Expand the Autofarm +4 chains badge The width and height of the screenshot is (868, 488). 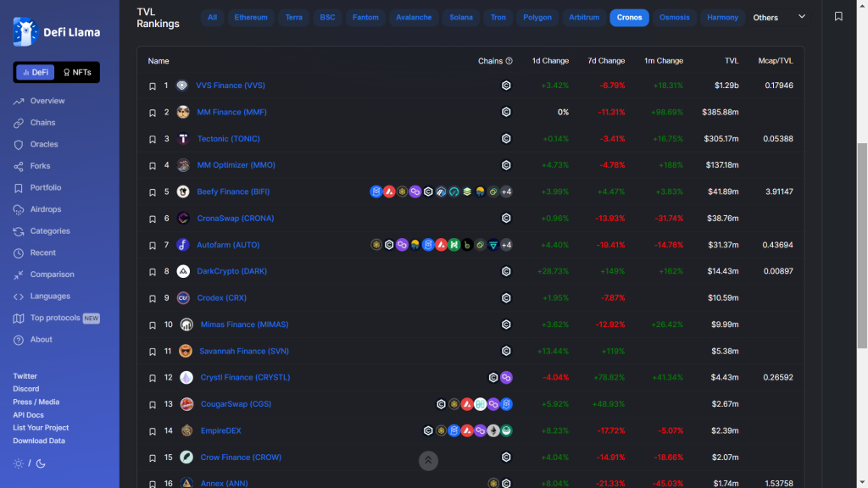pyautogui.click(x=506, y=245)
